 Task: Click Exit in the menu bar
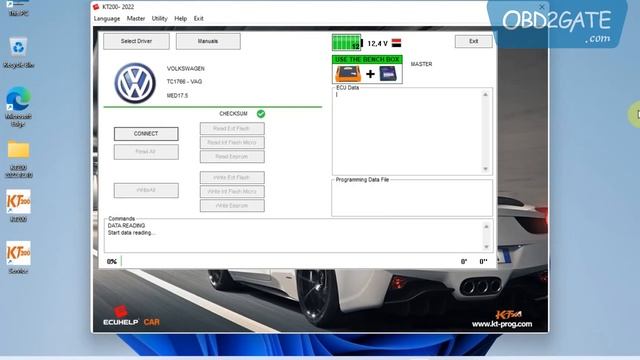[x=198, y=19]
